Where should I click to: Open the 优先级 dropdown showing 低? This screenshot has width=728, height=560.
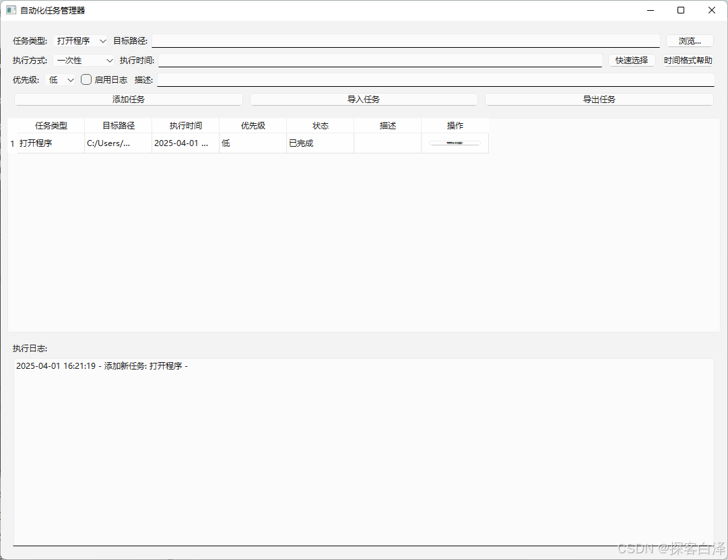coord(61,79)
